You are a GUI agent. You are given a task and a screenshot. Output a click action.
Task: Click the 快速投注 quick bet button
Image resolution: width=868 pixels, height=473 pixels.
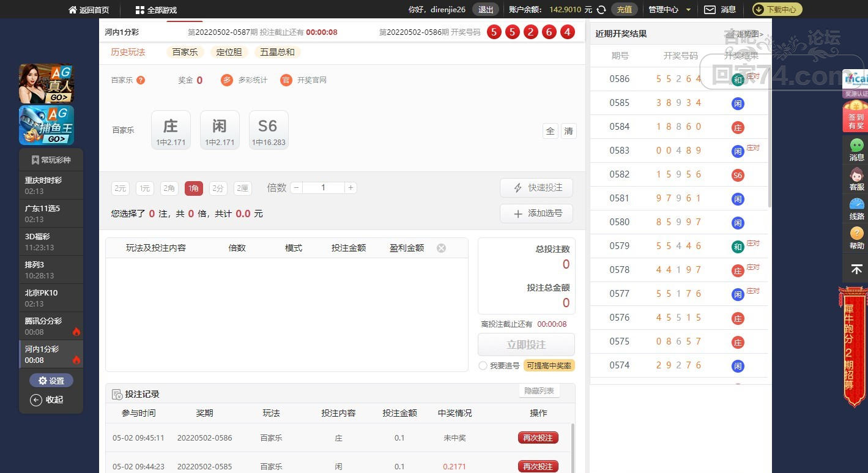pyautogui.click(x=536, y=188)
